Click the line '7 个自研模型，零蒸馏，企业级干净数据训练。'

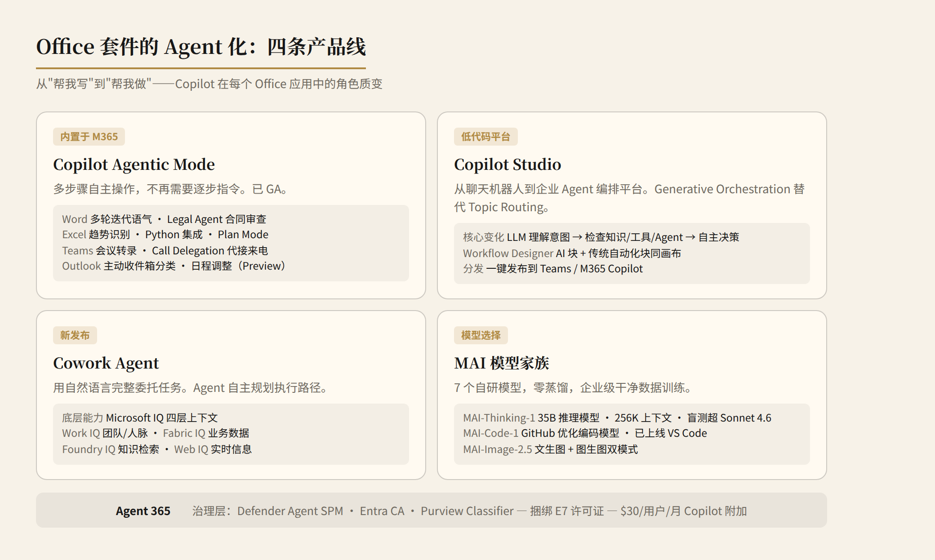[x=573, y=388]
